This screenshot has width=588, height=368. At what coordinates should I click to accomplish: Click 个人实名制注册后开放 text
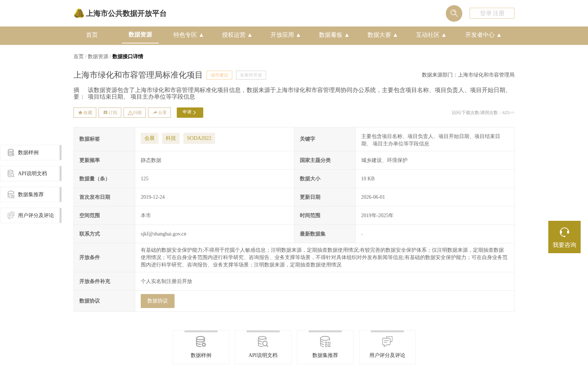166,282
